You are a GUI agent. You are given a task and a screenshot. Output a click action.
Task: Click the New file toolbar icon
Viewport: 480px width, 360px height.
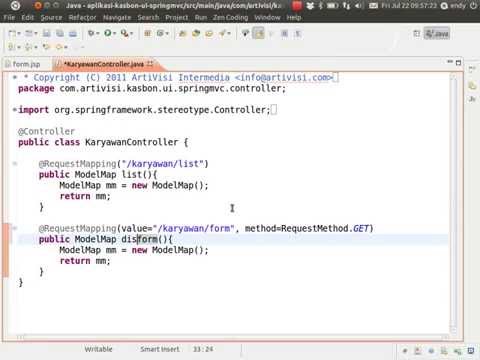[12, 33]
